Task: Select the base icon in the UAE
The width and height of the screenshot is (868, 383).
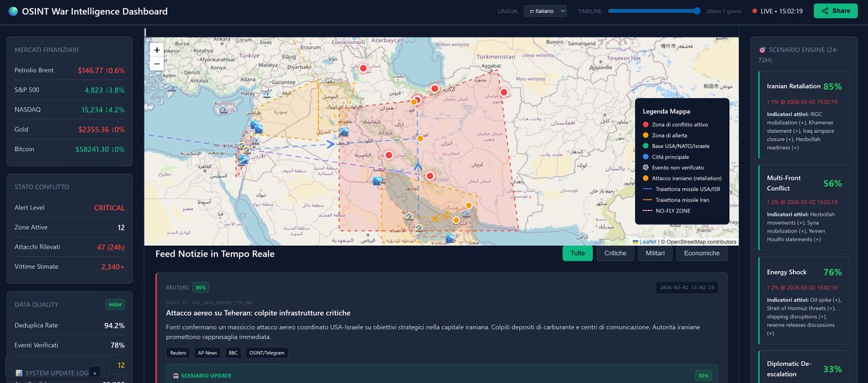Action: (x=451, y=237)
